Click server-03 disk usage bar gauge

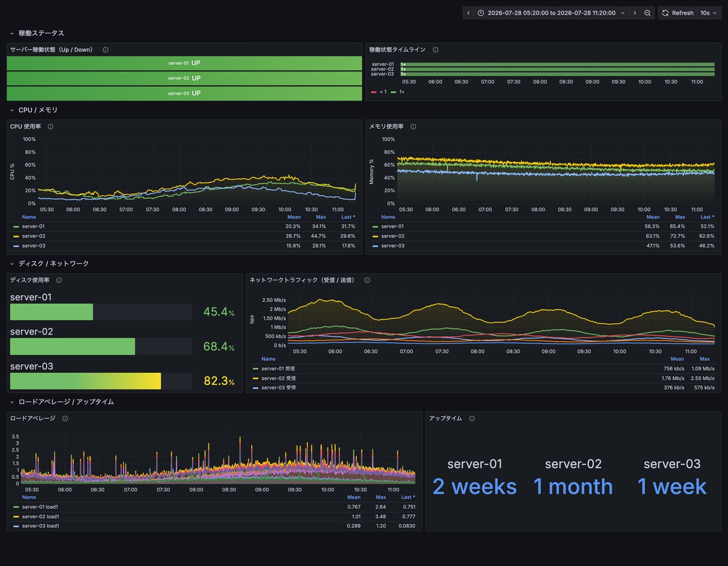[101, 381]
